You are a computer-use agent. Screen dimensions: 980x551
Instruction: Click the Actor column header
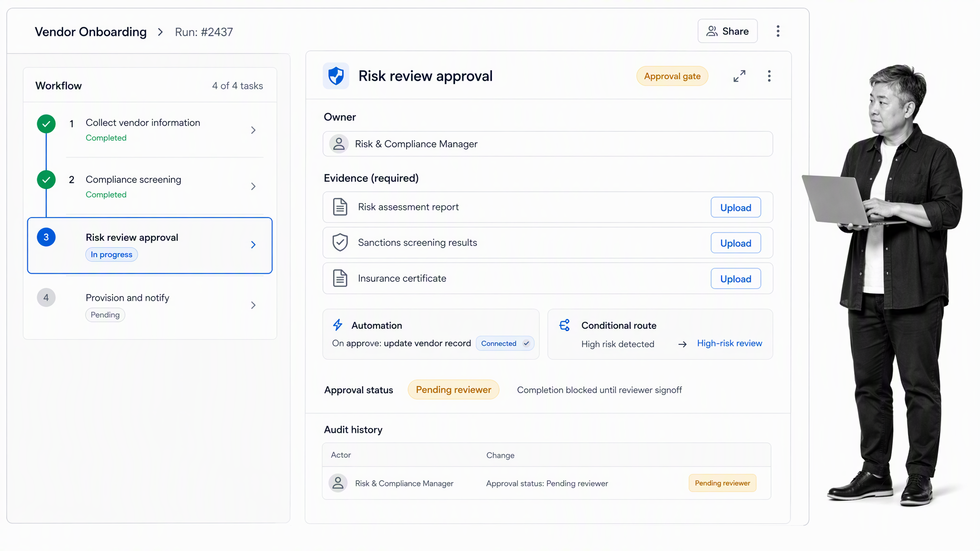click(x=341, y=455)
